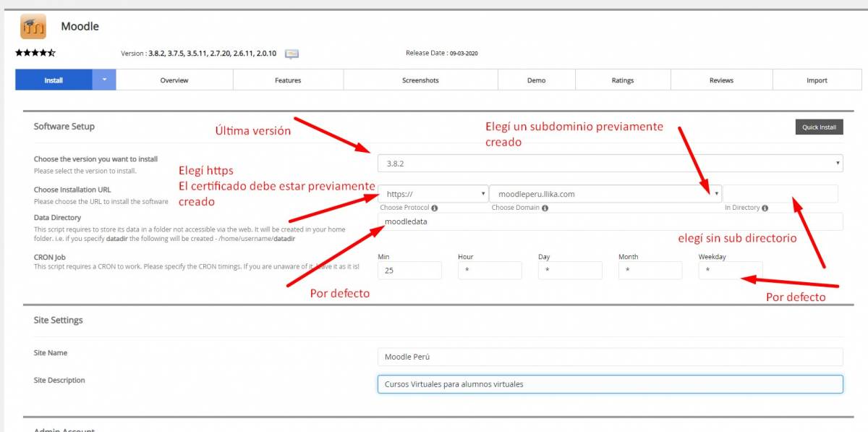The image size is (868, 432).
Task: Click the Data Directory field with moodledata
Action: click(x=610, y=221)
